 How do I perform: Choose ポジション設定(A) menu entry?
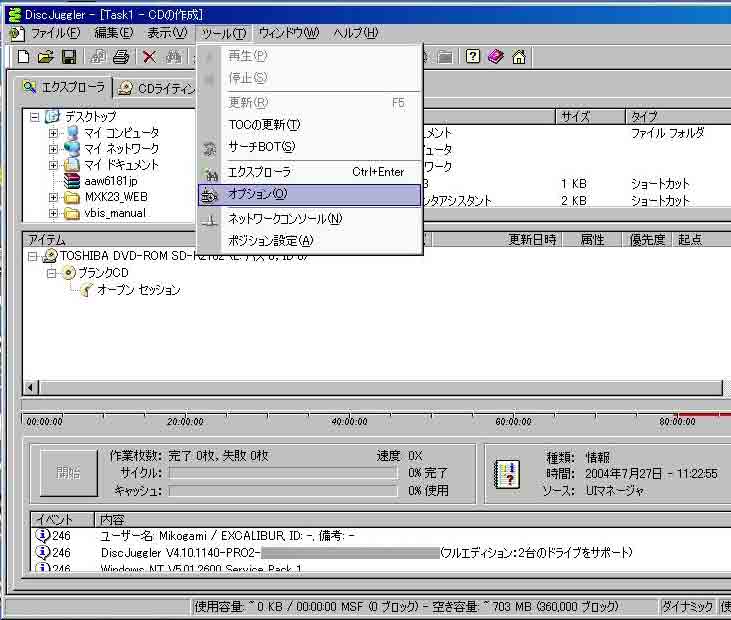click(x=310, y=241)
